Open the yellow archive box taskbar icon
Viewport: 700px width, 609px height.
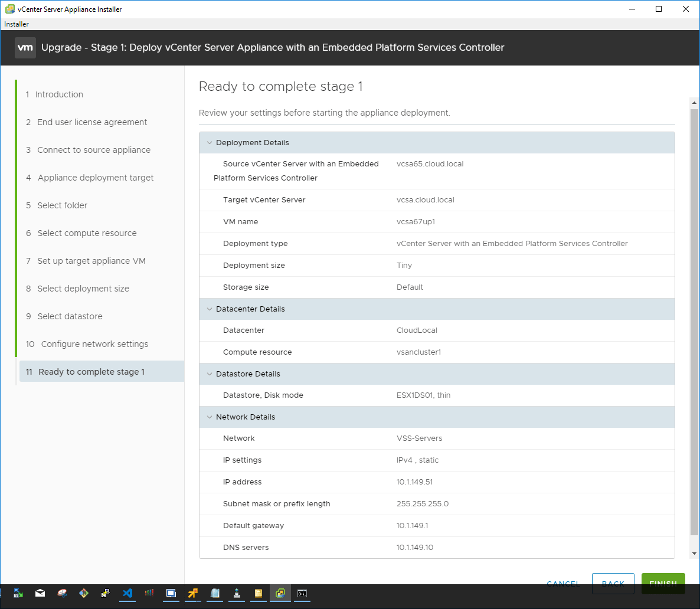point(259,593)
